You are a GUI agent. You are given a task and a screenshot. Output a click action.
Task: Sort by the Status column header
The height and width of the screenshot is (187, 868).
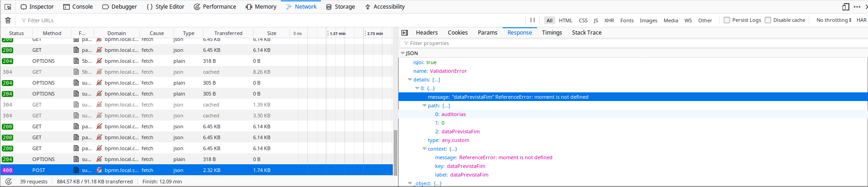[x=16, y=33]
